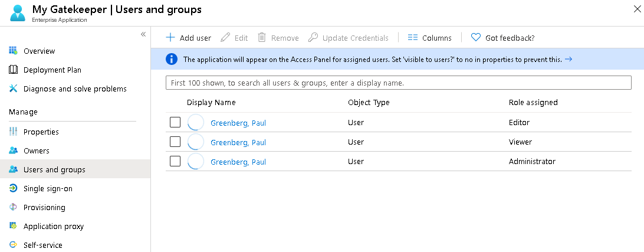Click the Properties bars icon
This screenshot has height=252, width=644.
click(13, 132)
